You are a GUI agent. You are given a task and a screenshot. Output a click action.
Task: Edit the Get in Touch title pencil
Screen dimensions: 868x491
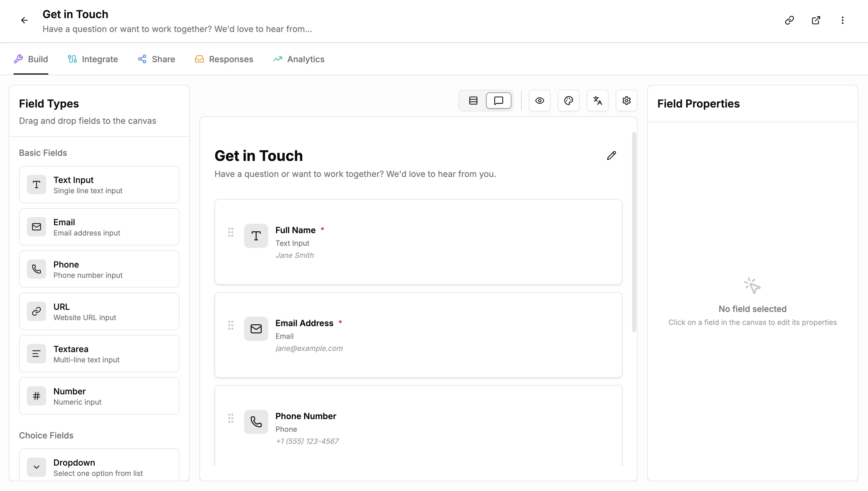612,156
